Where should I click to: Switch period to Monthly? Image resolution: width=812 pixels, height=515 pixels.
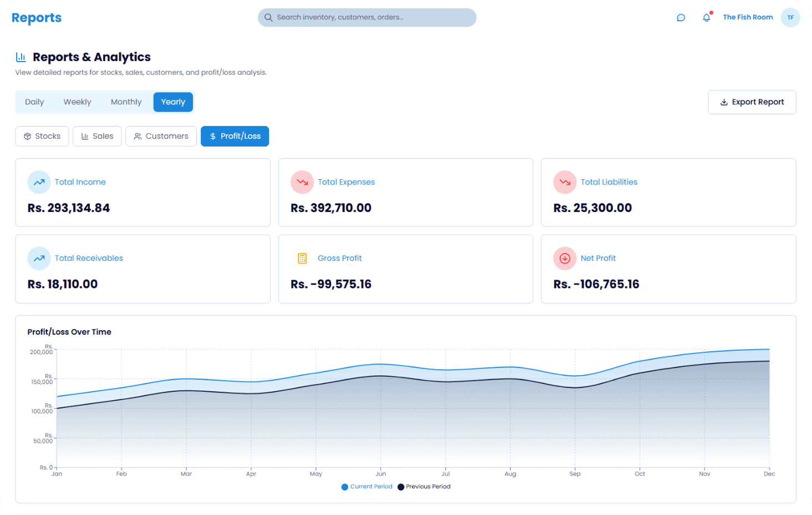pos(126,102)
